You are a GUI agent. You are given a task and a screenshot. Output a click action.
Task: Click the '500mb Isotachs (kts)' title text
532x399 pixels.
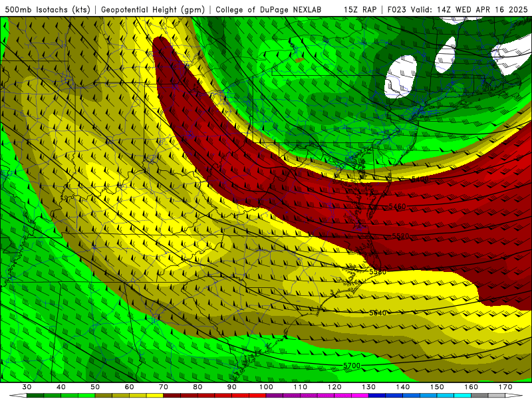click(x=47, y=9)
